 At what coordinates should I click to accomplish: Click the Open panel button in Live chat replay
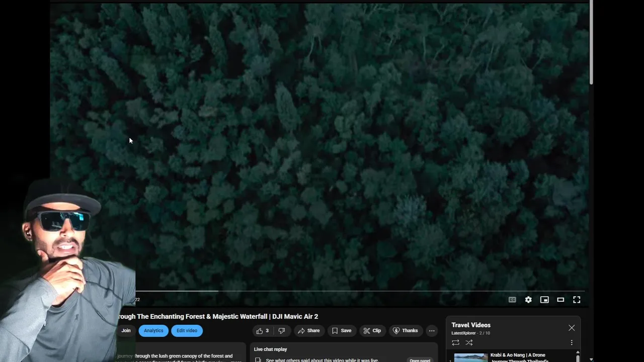[x=420, y=360]
